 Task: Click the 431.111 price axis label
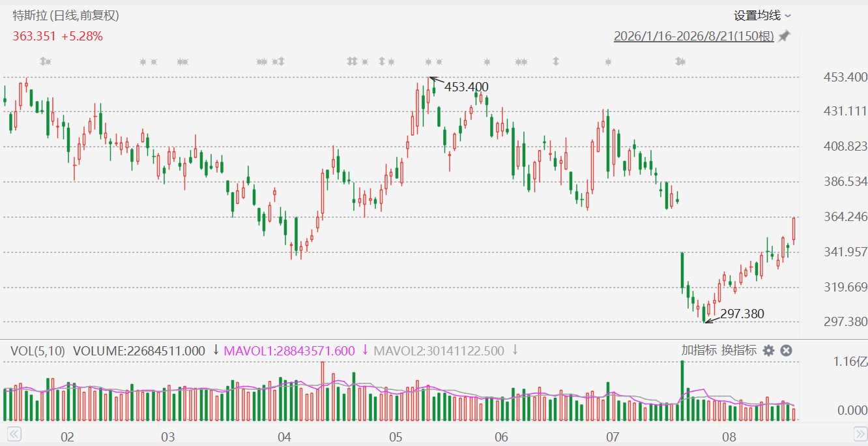[846, 111]
